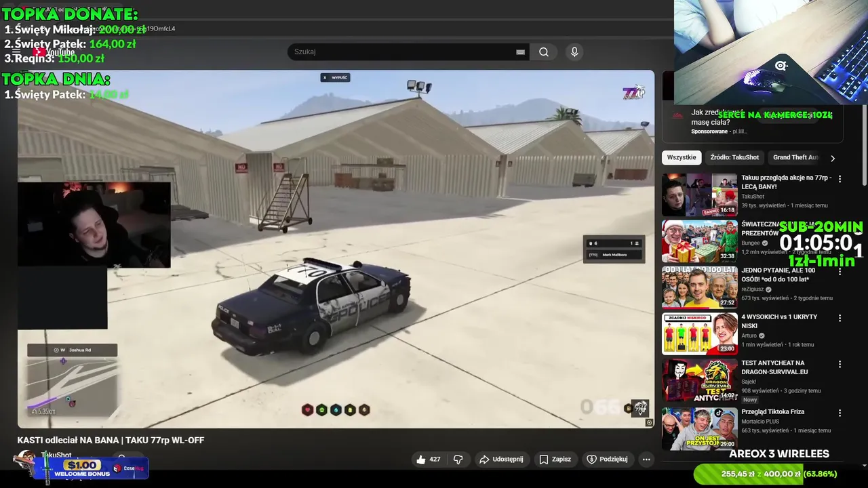This screenshot has height=488, width=868.
Task: Open menu for Takuu przegląda akcje video
Action: click(x=840, y=179)
